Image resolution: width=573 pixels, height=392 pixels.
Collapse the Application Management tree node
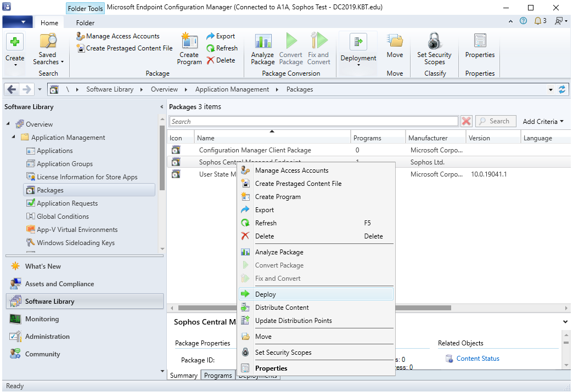[14, 137]
